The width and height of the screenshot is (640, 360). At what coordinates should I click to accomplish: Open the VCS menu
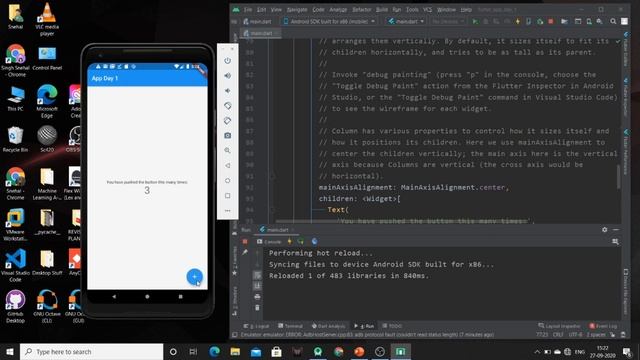click(427, 10)
